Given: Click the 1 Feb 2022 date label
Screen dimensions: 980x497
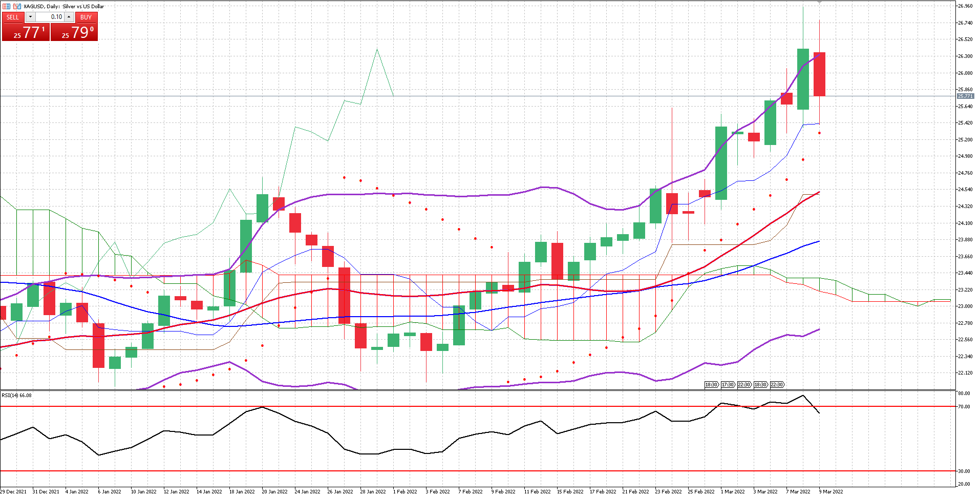Looking at the screenshot, I should 405,491.
